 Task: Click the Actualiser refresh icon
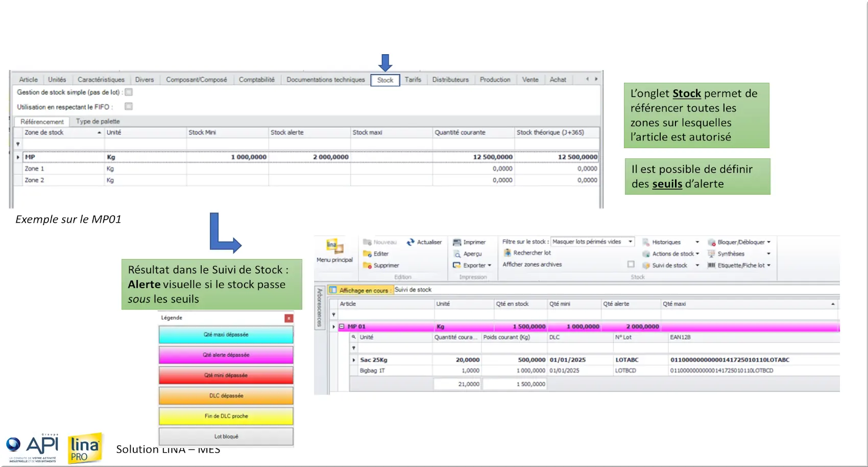(x=411, y=242)
